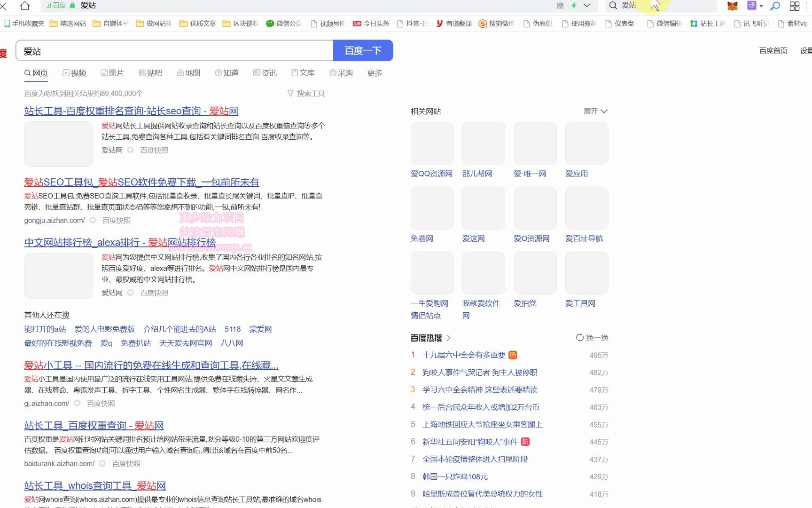Open 自媒体平 bookmark folder
812x508 pixels.
pyautogui.click(x=111, y=24)
